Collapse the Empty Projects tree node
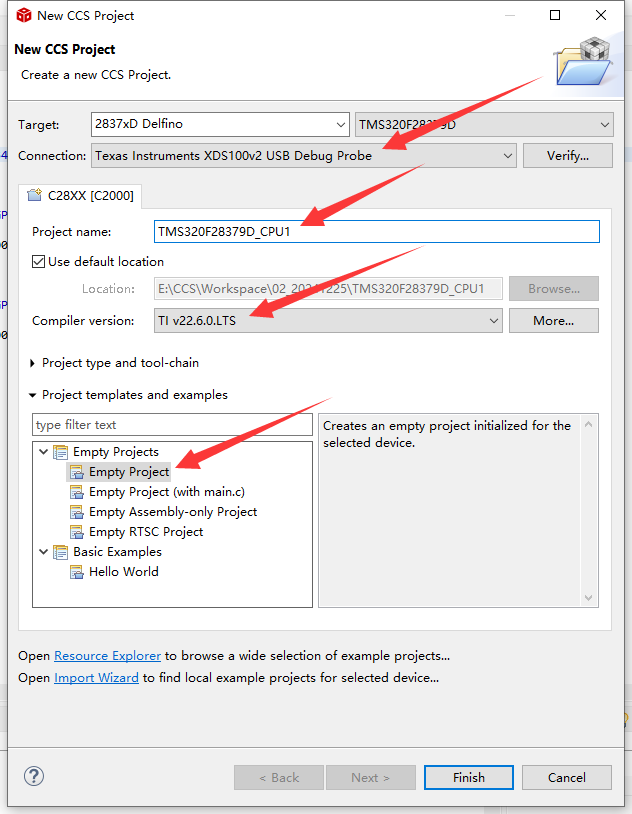632x814 pixels. (44, 452)
